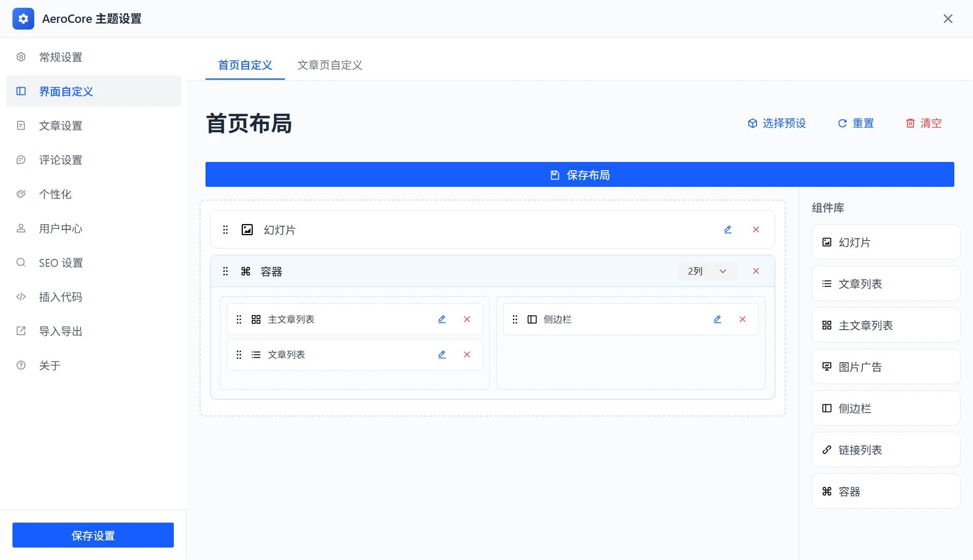
Task: Open the 2列 column count dropdown
Action: click(707, 270)
